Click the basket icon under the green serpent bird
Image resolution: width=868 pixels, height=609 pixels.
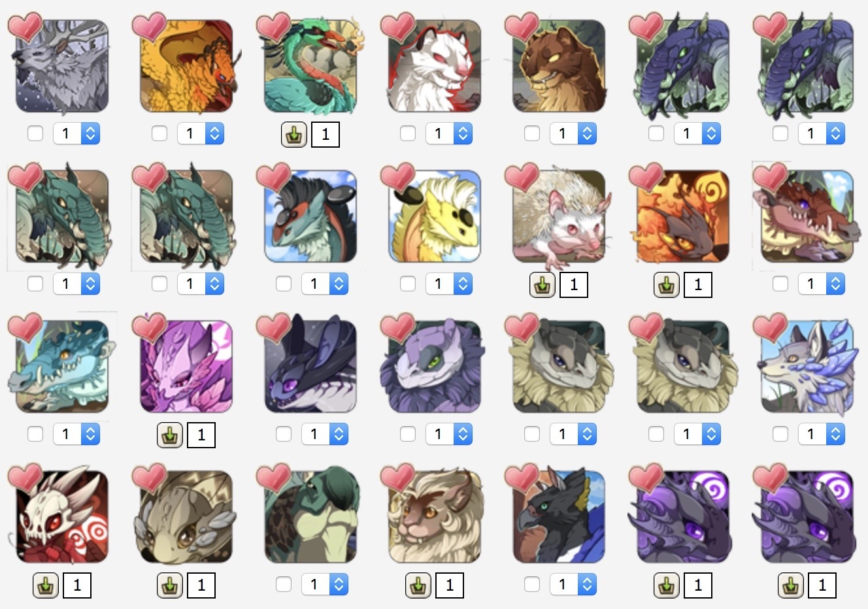coord(294,135)
